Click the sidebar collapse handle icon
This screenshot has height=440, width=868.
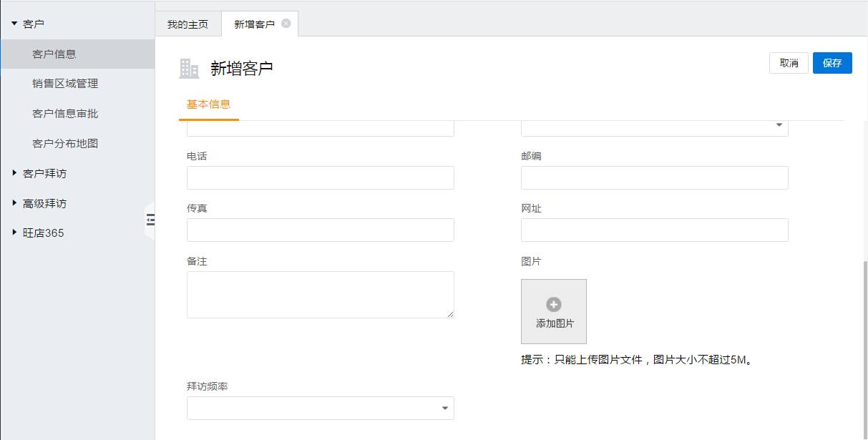pos(150,220)
